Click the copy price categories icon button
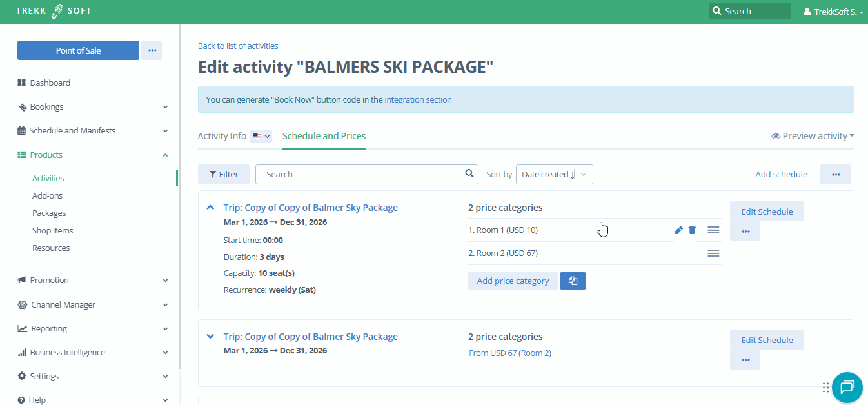The image size is (868, 405). [573, 281]
